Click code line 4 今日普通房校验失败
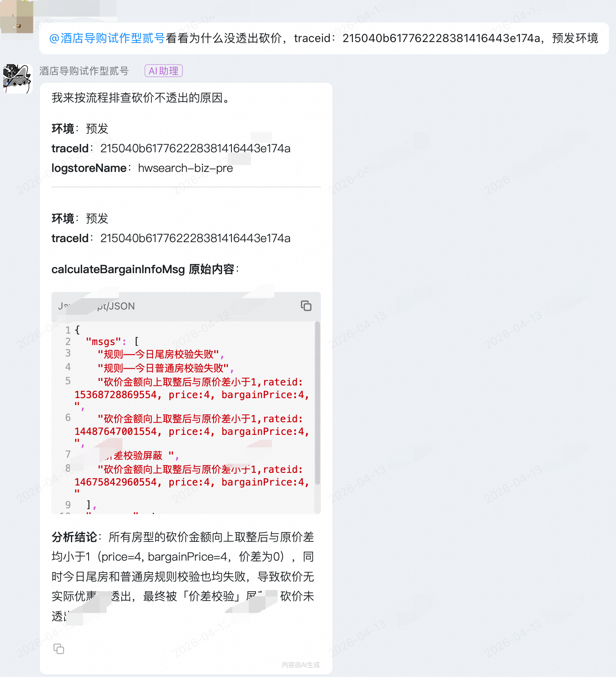The image size is (616, 677). click(164, 368)
